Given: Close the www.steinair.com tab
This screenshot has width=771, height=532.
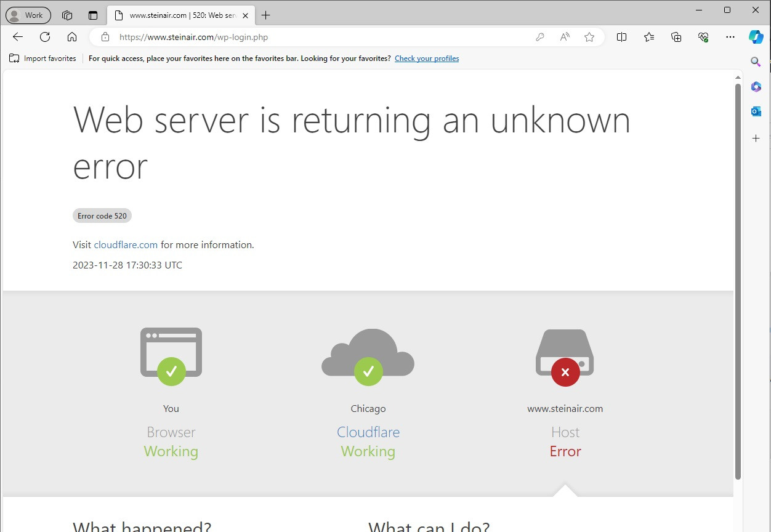Looking at the screenshot, I should click(245, 15).
